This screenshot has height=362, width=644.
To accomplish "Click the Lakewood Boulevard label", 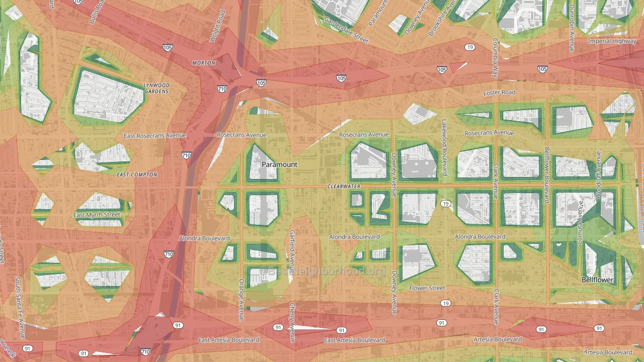I will [444, 147].
